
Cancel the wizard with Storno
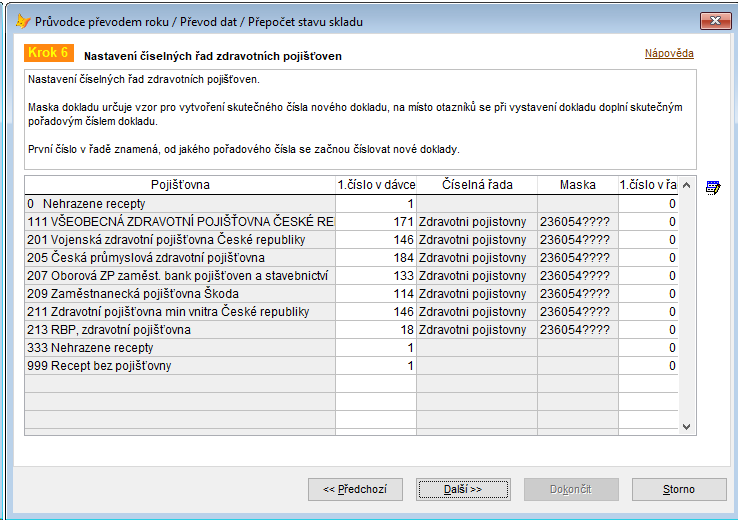(679, 489)
